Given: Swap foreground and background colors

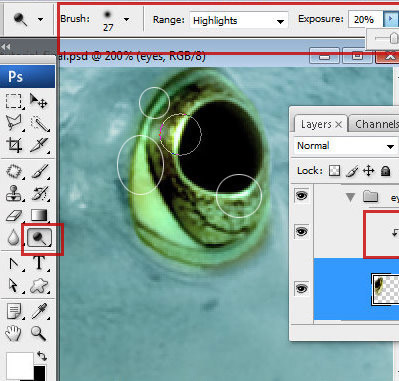Looking at the screenshot, I should pyautogui.click(x=42, y=355).
